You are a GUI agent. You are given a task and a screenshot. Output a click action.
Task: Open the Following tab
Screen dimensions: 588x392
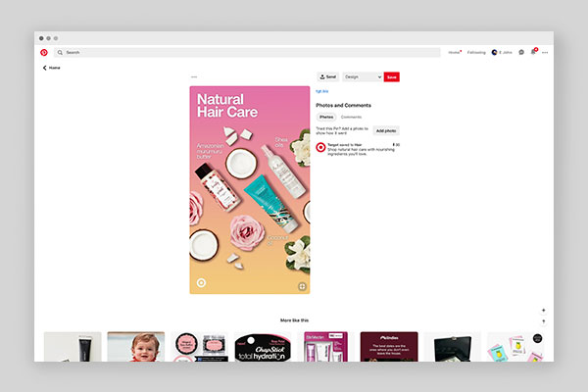point(476,53)
